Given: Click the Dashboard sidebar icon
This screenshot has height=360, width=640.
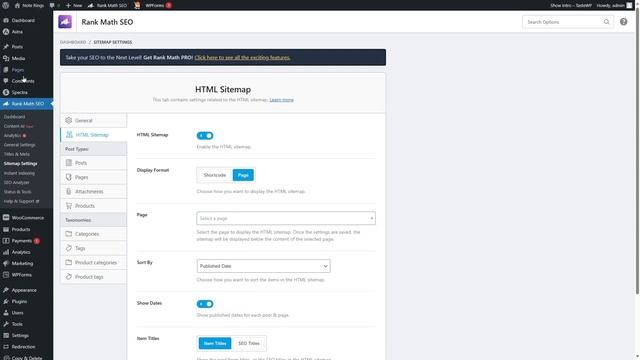Looking at the screenshot, I should pyautogui.click(x=6, y=20).
